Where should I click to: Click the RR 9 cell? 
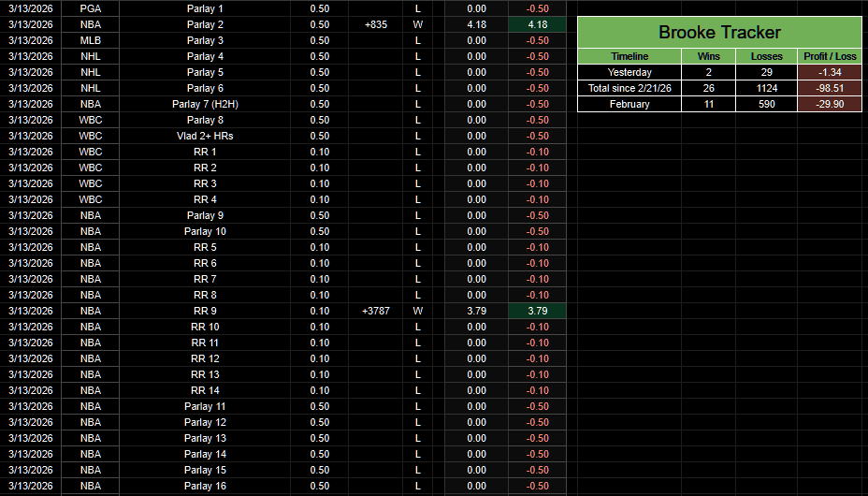click(205, 311)
